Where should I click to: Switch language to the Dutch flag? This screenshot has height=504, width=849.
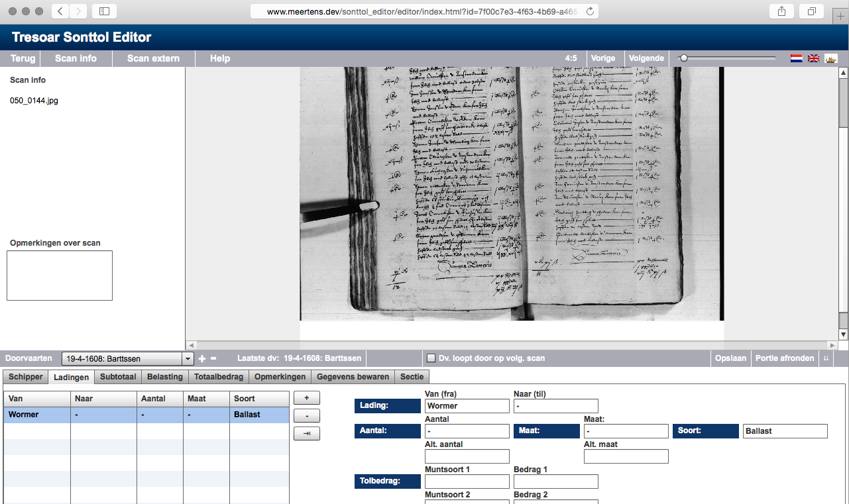[797, 58]
